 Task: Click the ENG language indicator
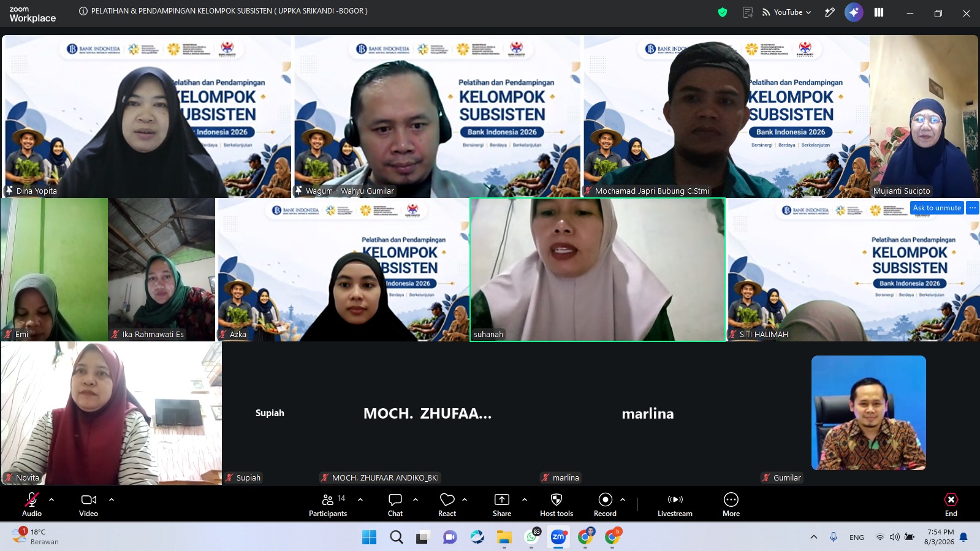tap(857, 538)
